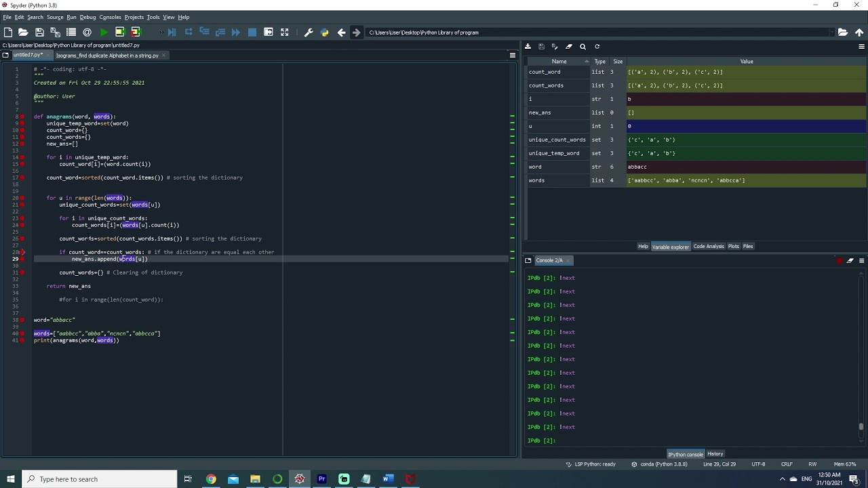
Task: Run the current cell
Action: point(119,32)
